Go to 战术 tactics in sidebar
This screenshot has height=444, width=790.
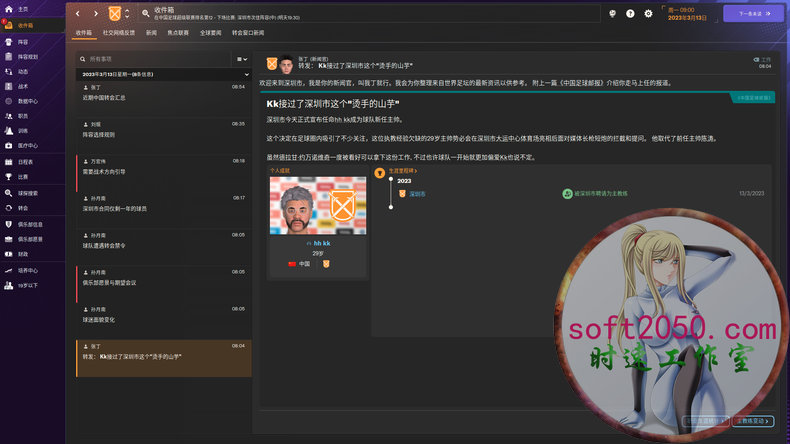23,86
